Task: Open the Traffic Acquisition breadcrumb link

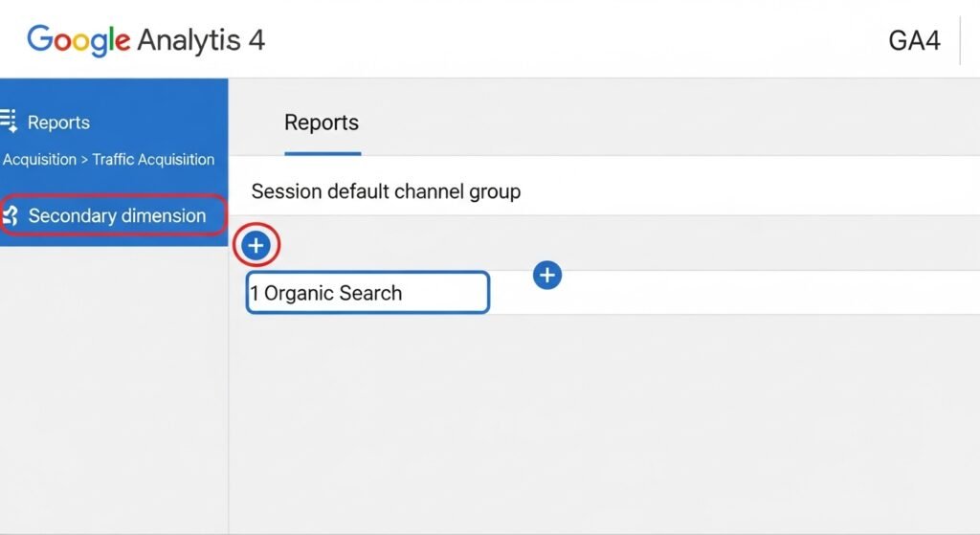Action: tap(153, 160)
